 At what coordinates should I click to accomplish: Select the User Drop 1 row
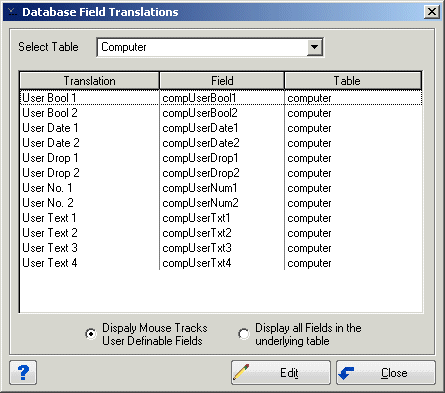221,158
